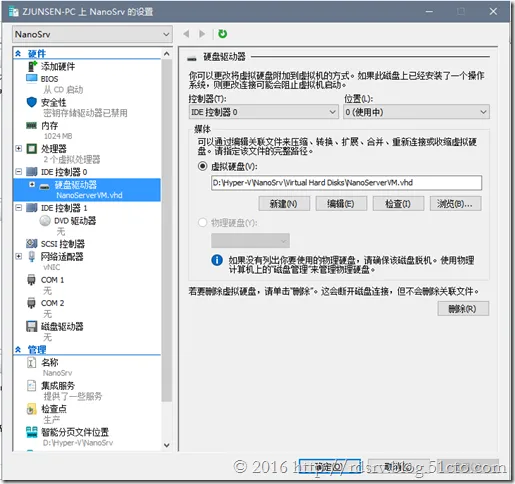Collapse the 管理 section header

(18, 350)
